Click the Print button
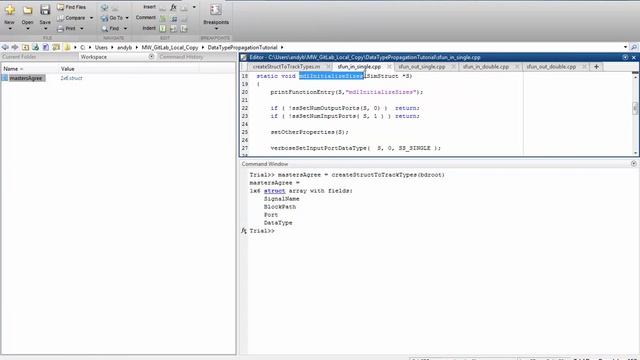 pos(67,29)
